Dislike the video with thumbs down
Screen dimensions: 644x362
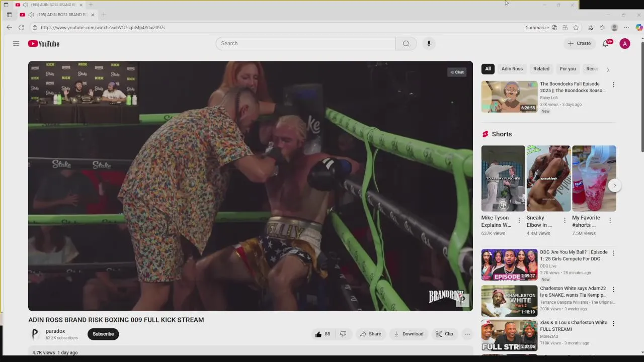343,334
